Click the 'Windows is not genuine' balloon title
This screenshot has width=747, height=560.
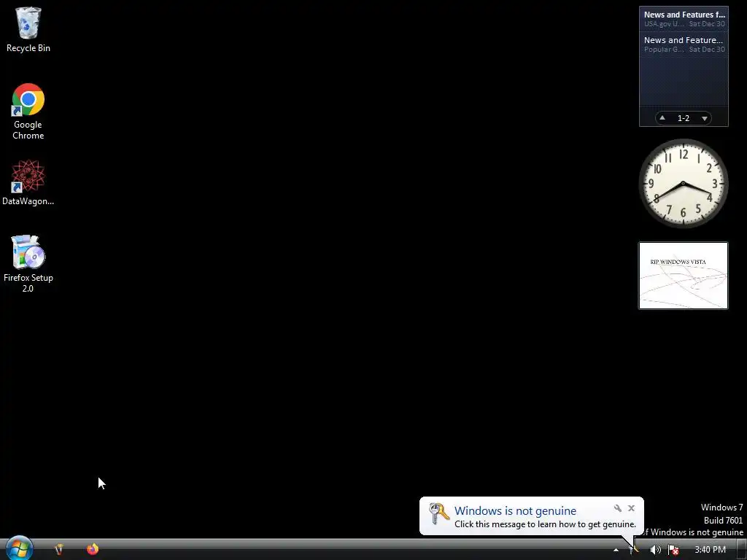[515, 510]
